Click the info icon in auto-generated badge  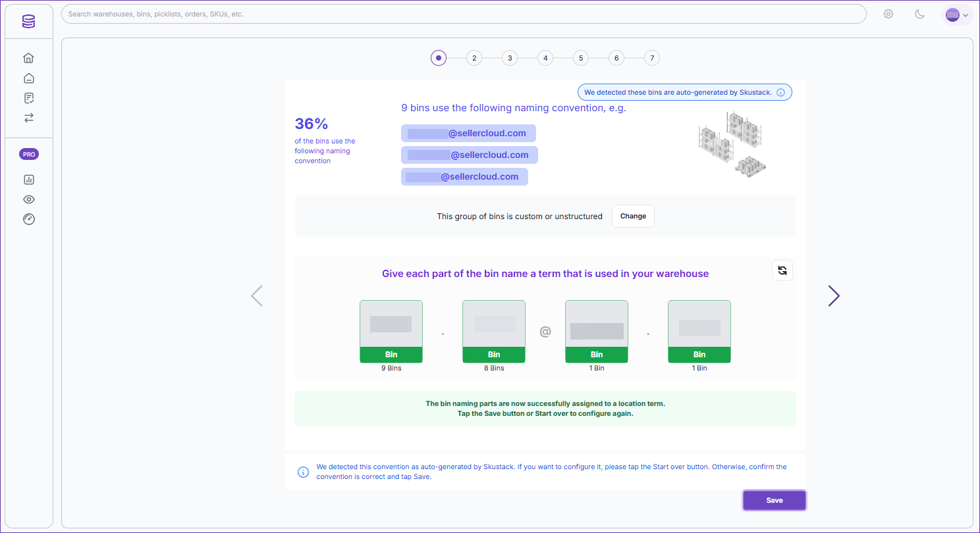tap(780, 93)
